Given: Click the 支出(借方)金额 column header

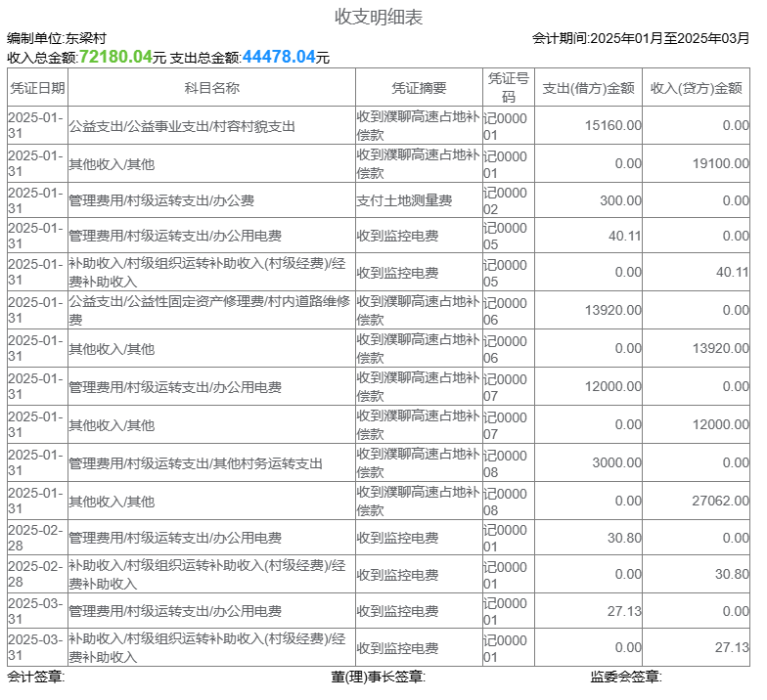Looking at the screenshot, I should [x=588, y=88].
